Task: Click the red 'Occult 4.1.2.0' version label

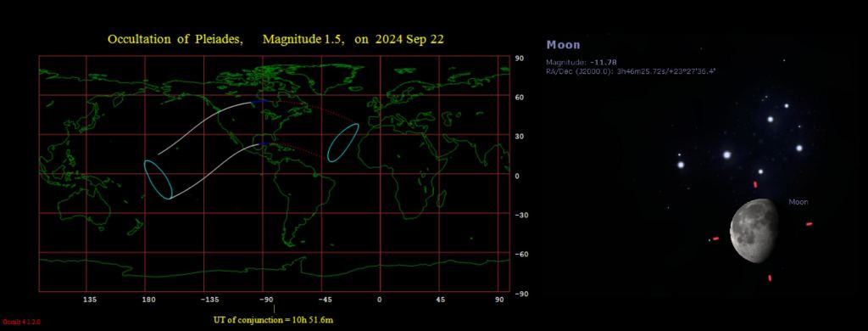Action: coord(21,322)
